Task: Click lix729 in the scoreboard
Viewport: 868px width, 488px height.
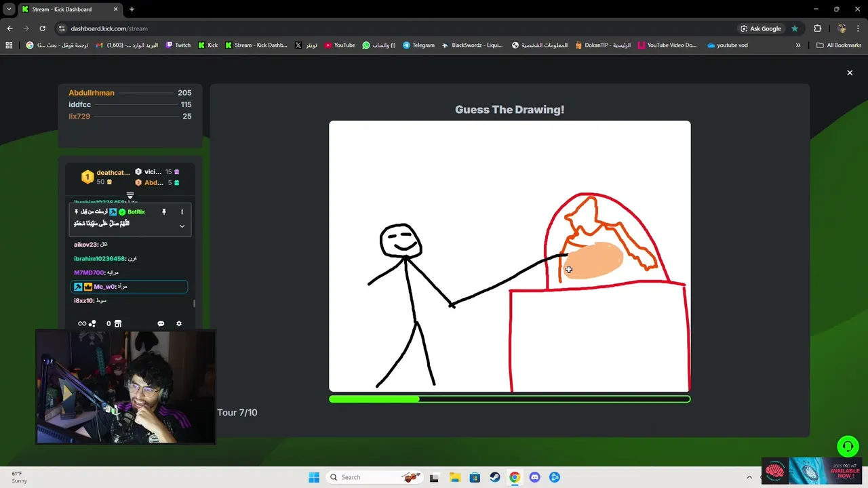Action: 79,116
